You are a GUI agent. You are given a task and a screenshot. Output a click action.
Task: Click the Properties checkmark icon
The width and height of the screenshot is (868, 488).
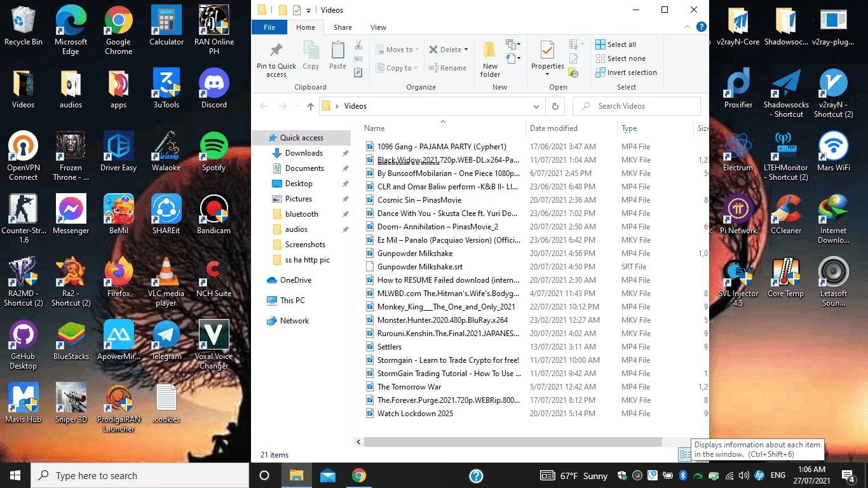(547, 50)
